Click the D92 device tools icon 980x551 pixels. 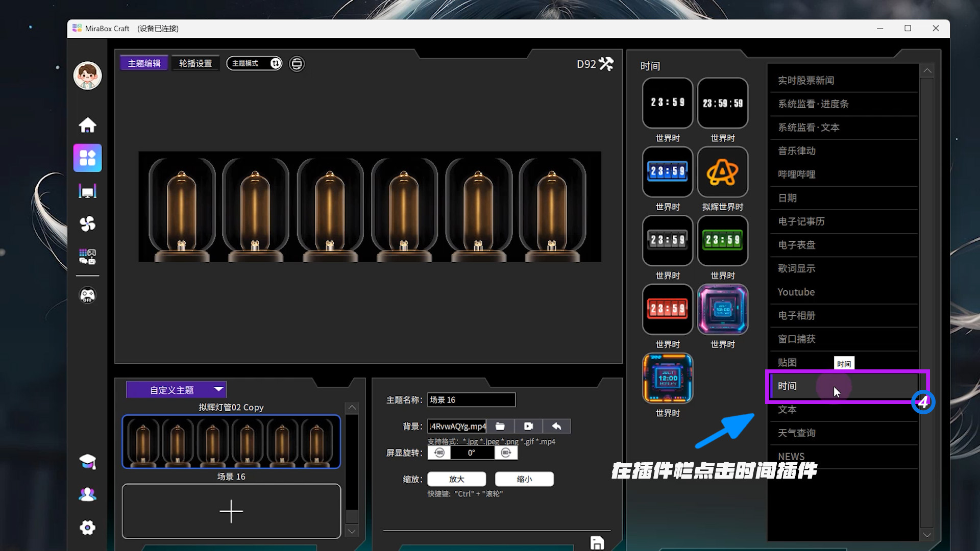click(x=606, y=64)
